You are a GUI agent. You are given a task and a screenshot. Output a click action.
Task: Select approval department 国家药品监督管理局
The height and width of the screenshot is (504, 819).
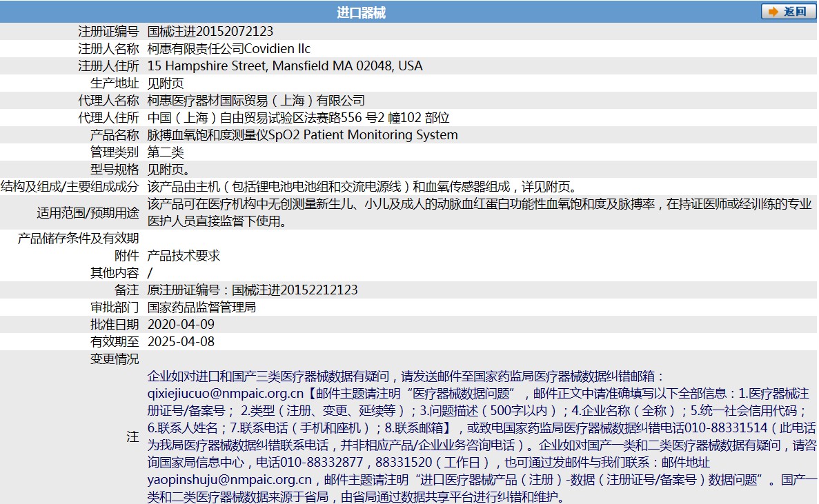click(x=201, y=307)
